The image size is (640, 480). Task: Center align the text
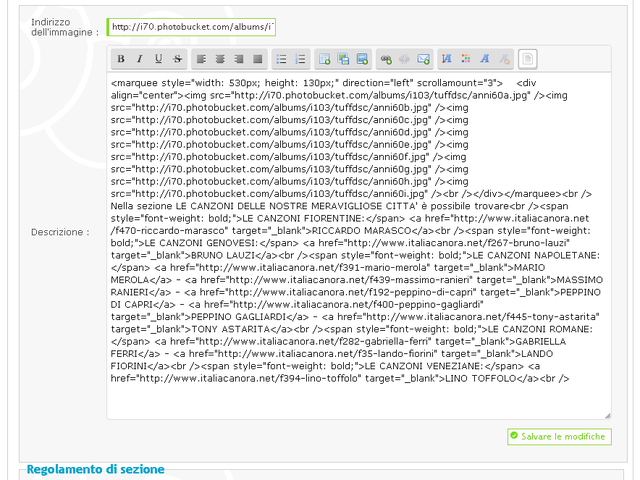(x=220, y=59)
